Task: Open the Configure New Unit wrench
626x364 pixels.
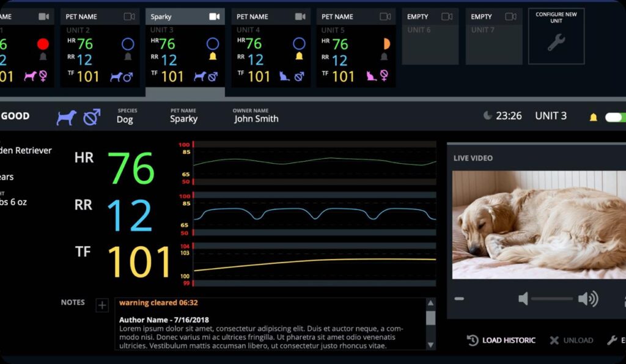Action: [556, 42]
